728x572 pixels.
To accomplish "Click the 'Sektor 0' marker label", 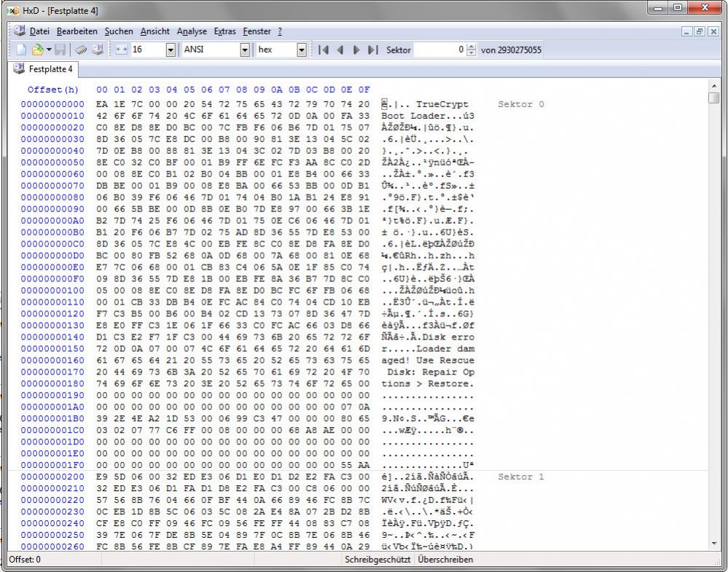I will coord(521,104).
